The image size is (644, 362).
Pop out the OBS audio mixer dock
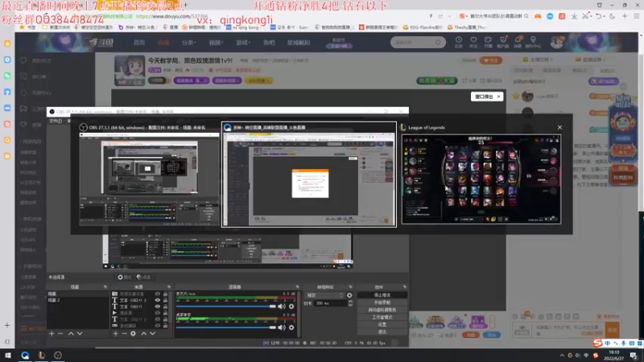click(297, 287)
